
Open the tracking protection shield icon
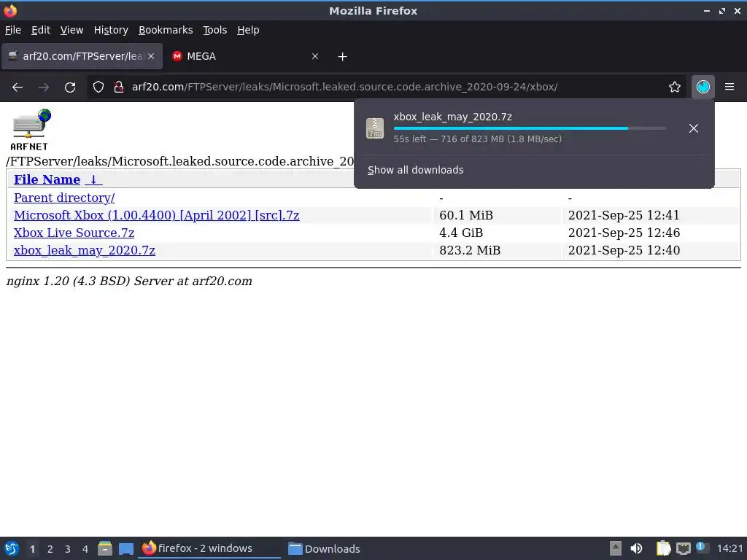click(98, 87)
